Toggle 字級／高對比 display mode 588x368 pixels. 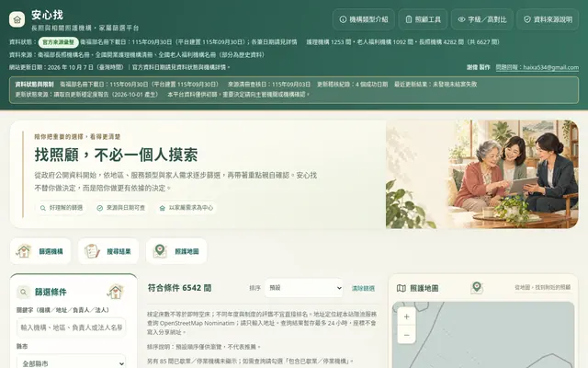(481, 19)
